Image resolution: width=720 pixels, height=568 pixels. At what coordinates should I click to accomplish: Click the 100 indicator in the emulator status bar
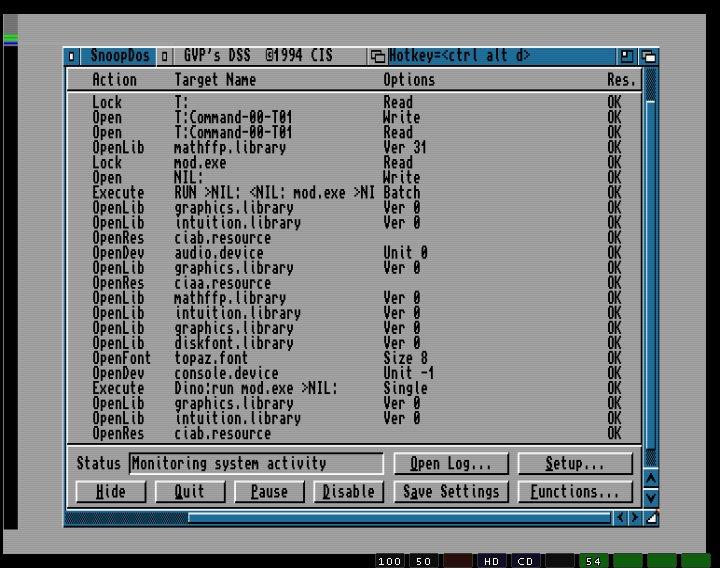(x=389, y=561)
